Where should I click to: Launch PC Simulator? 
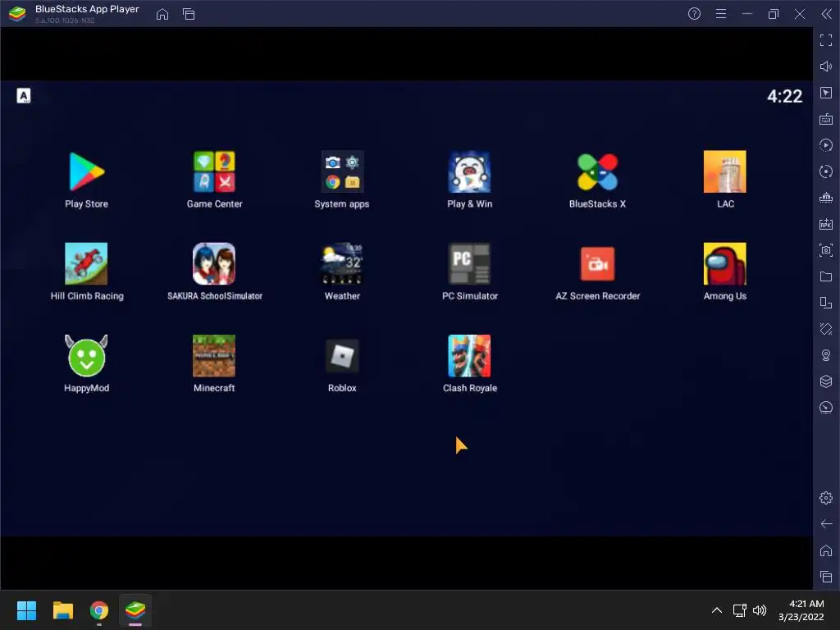coord(469,264)
